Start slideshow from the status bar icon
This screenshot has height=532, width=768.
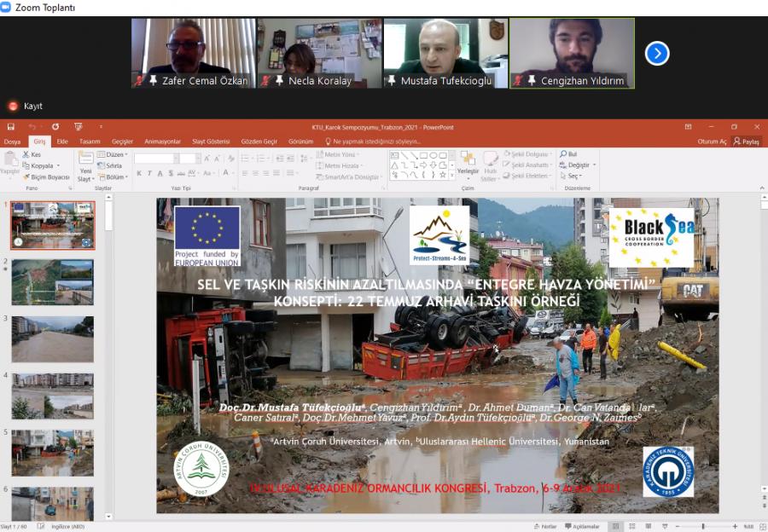click(x=665, y=527)
